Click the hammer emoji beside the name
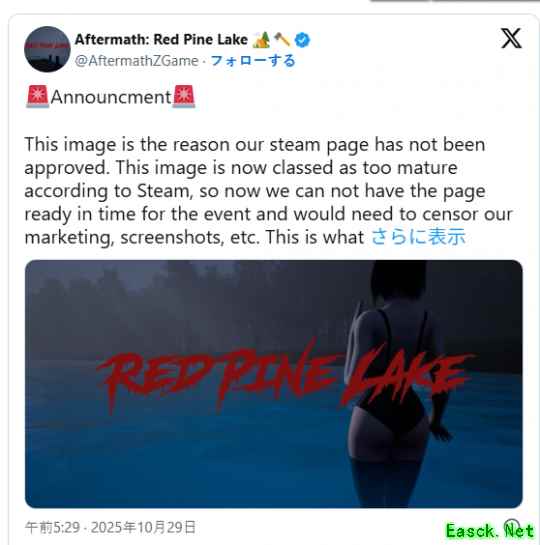The width and height of the screenshot is (540, 545). (282, 40)
